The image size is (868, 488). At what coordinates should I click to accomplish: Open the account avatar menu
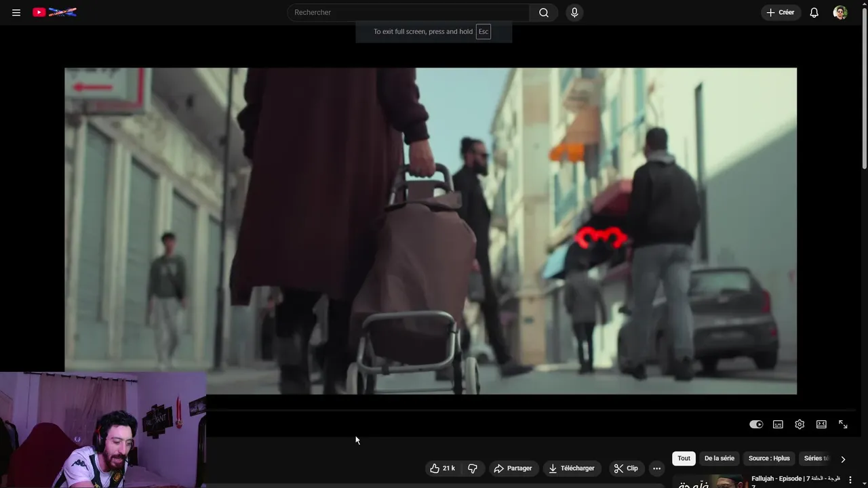click(x=840, y=12)
